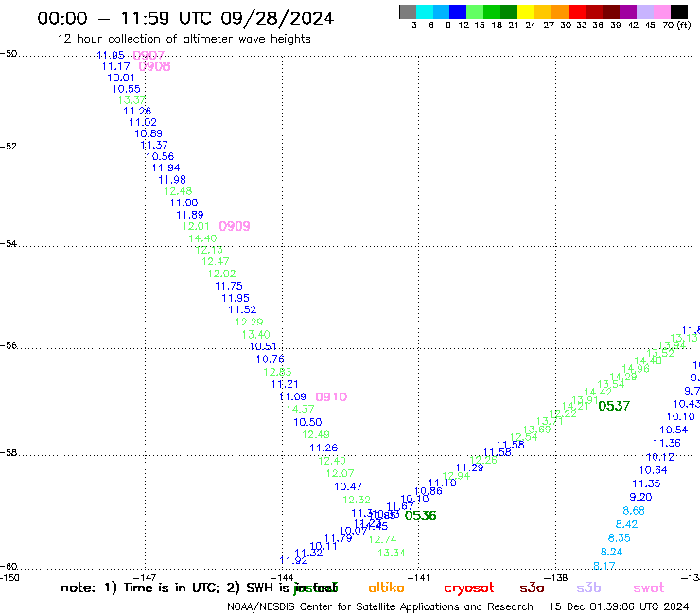Click the swot satellite legend label
This screenshot has width=700, height=615.
(x=649, y=589)
